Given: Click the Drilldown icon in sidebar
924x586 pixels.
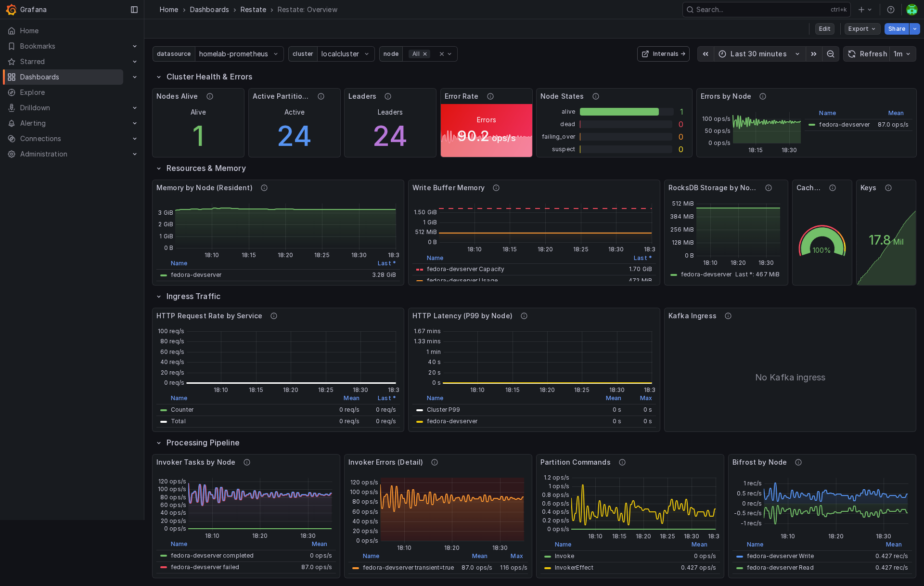Looking at the screenshot, I should (x=12, y=108).
